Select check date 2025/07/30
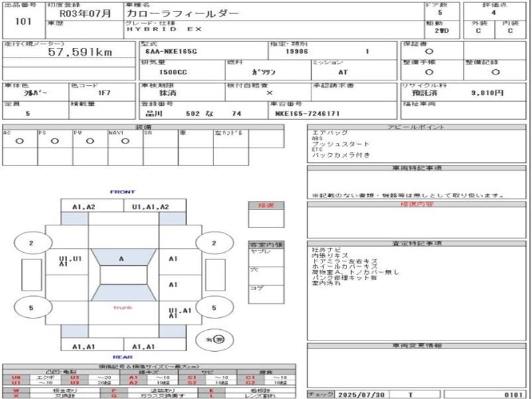 pos(362,395)
